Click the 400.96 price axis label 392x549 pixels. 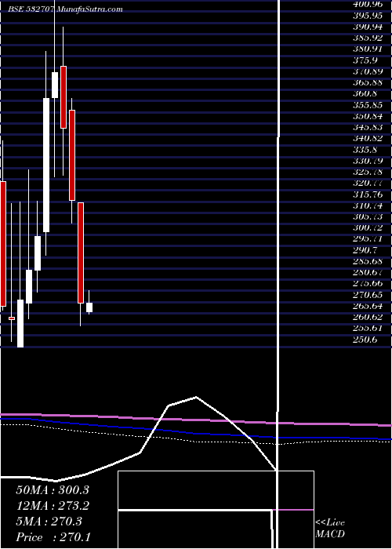(x=368, y=5)
